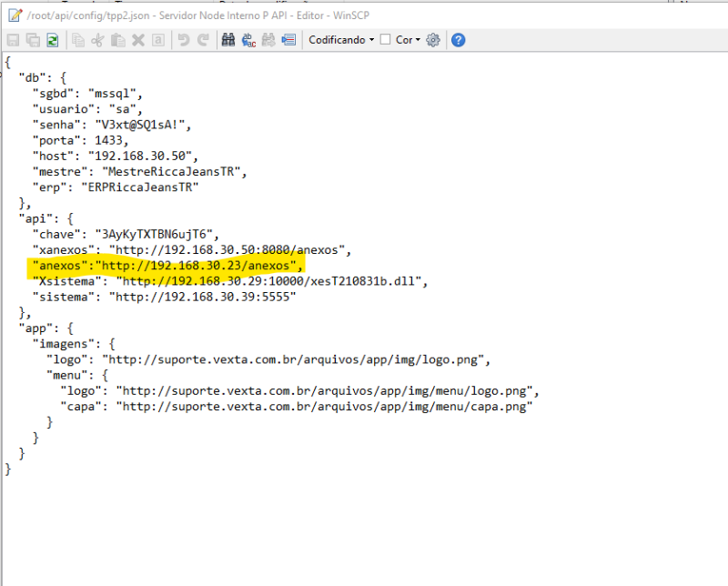
Task: Click the Save file icon
Action: tap(13, 40)
